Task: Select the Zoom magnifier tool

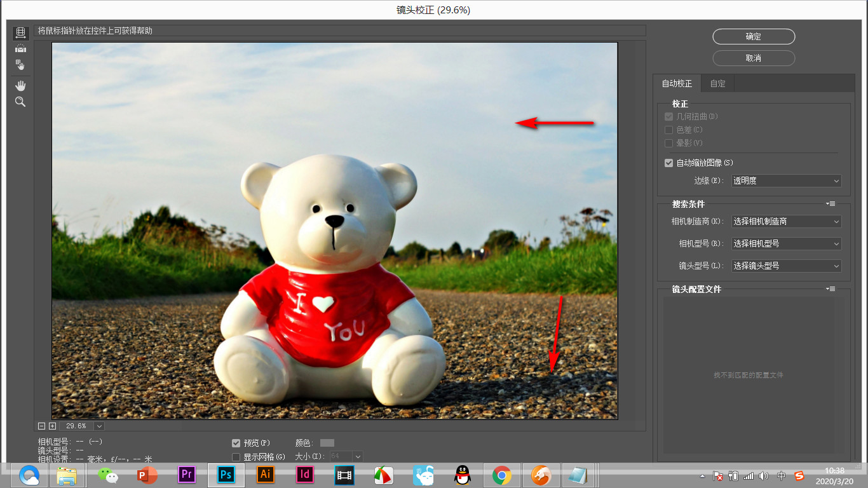Action: click(x=20, y=102)
